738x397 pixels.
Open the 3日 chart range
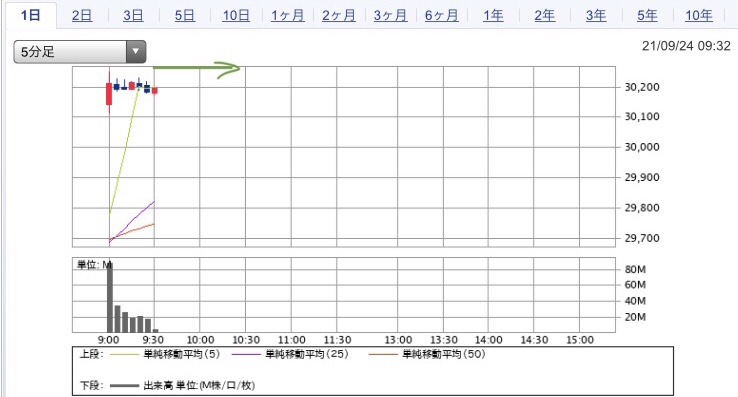coord(133,16)
